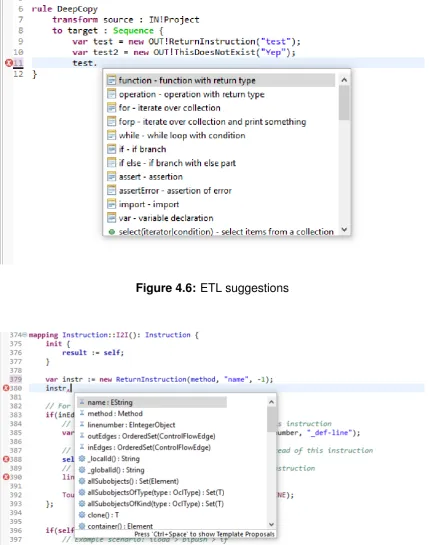Click property icon beside 'name : EString'

pyautogui.click(x=82, y=402)
